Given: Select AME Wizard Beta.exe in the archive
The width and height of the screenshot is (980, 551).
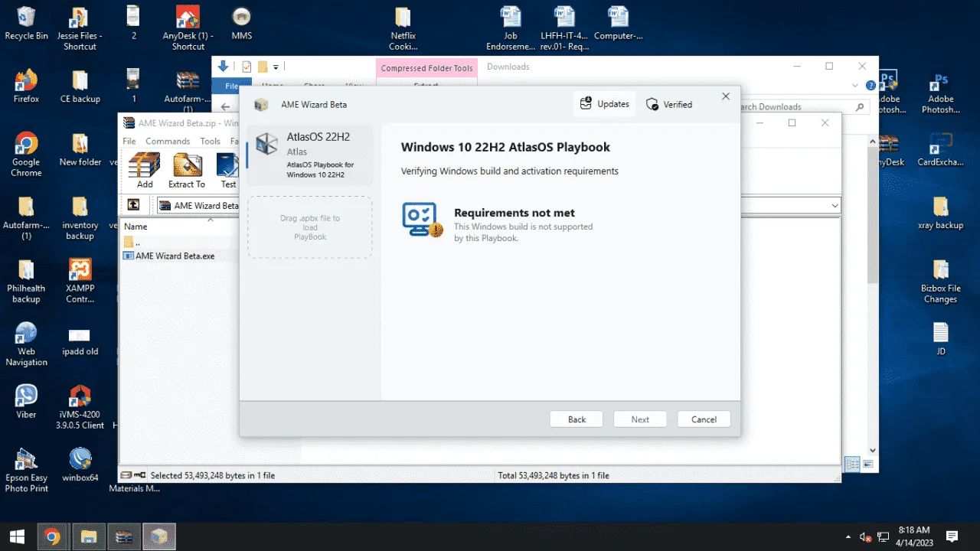Looking at the screenshot, I should tap(168, 256).
